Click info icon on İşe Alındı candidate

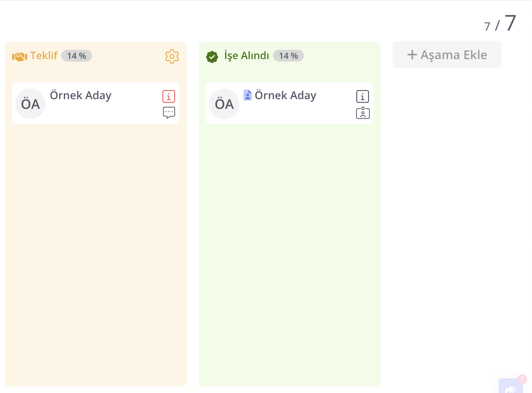click(x=363, y=97)
